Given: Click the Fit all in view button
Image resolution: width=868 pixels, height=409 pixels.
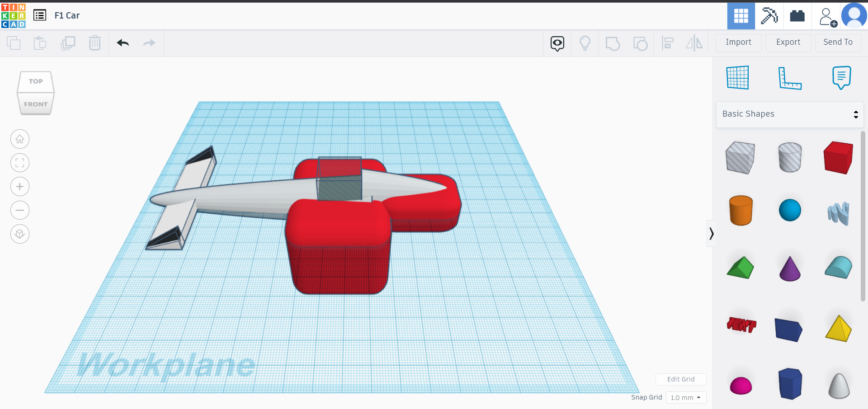Looking at the screenshot, I should tap(20, 163).
